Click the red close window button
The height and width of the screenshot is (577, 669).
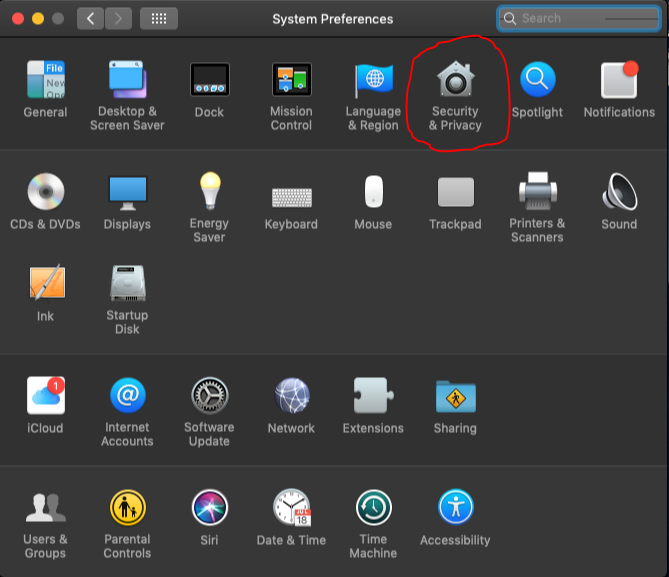18,18
